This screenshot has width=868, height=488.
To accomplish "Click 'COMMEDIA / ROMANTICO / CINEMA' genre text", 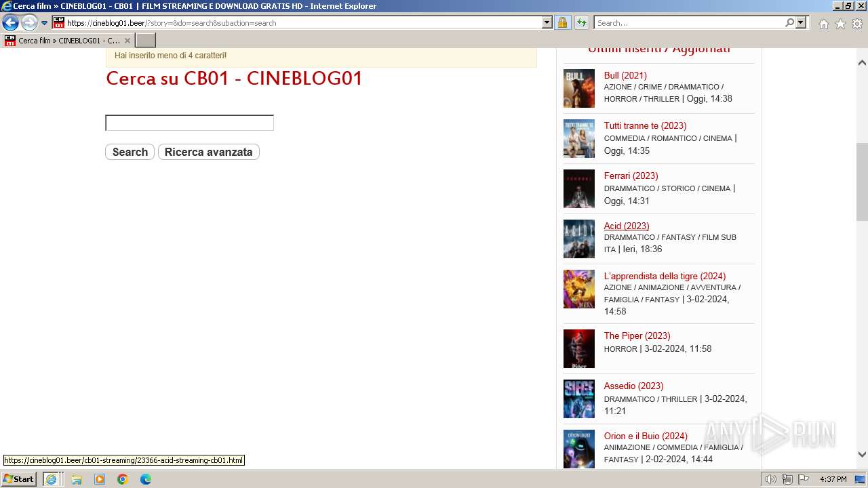I will click(x=668, y=138).
